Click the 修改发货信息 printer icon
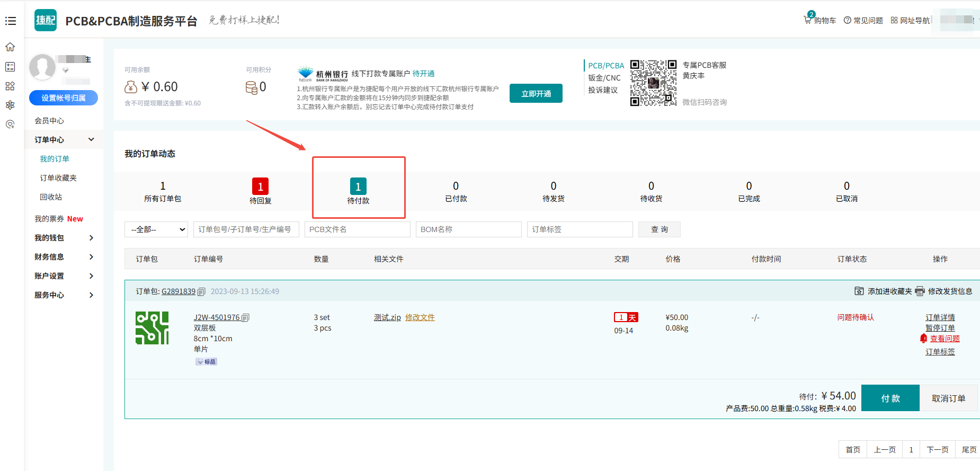 point(920,291)
